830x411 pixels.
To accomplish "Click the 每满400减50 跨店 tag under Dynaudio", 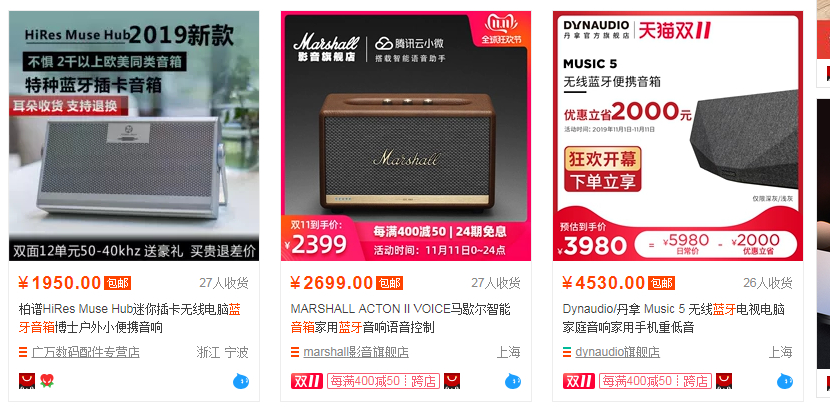I will pos(655,381).
